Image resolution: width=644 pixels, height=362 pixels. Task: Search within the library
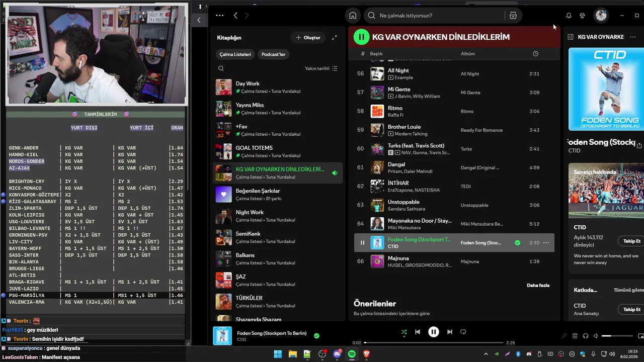221,68
